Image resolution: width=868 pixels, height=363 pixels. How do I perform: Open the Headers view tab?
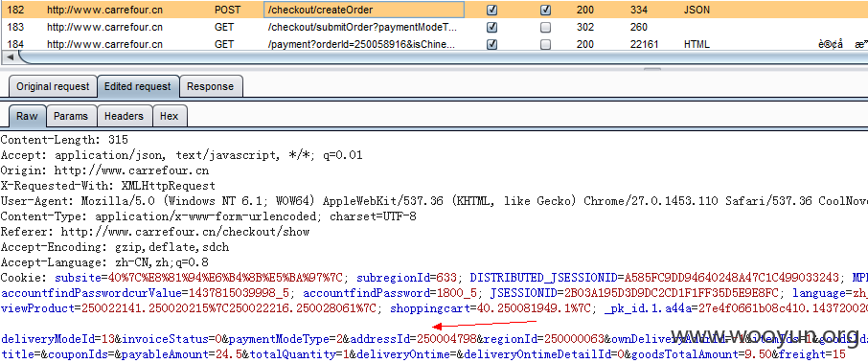click(x=124, y=116)
